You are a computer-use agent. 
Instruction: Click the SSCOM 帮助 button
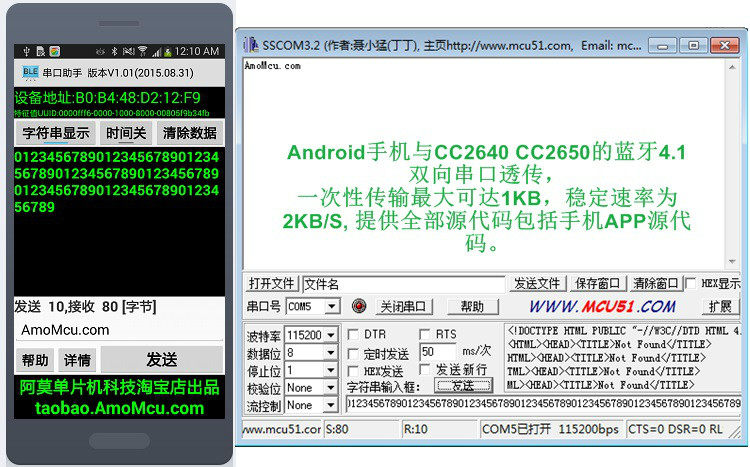tap(473, 307)
